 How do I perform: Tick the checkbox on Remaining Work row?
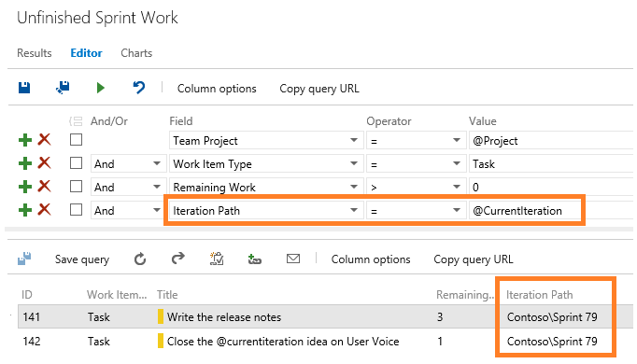(76, 187)
